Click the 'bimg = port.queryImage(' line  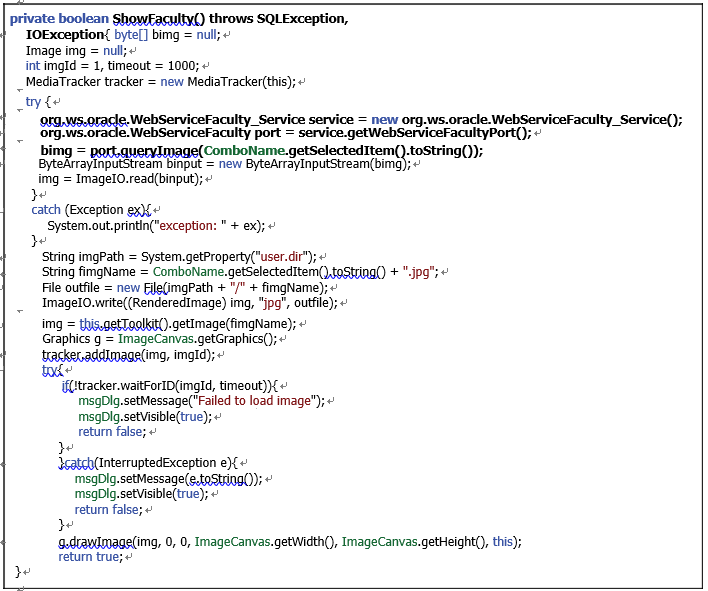[261, 150]
